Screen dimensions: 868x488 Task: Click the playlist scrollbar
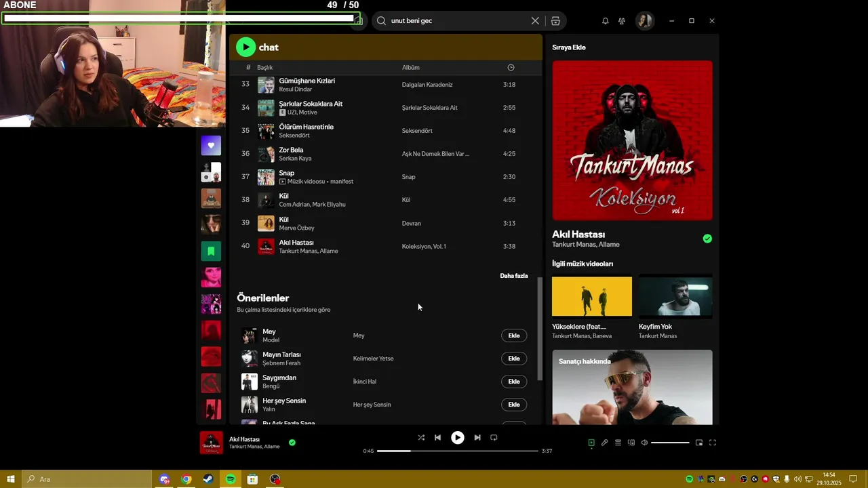click(540, 329)
